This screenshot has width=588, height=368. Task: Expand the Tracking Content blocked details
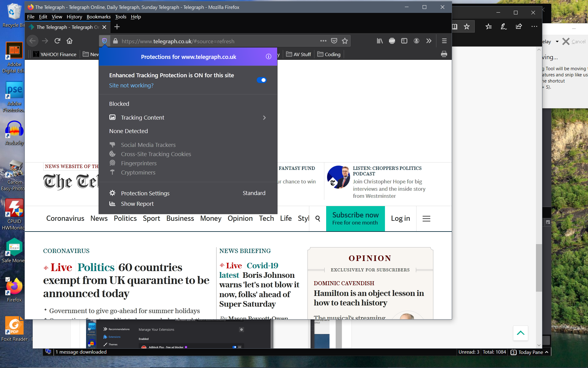point(188,117)
